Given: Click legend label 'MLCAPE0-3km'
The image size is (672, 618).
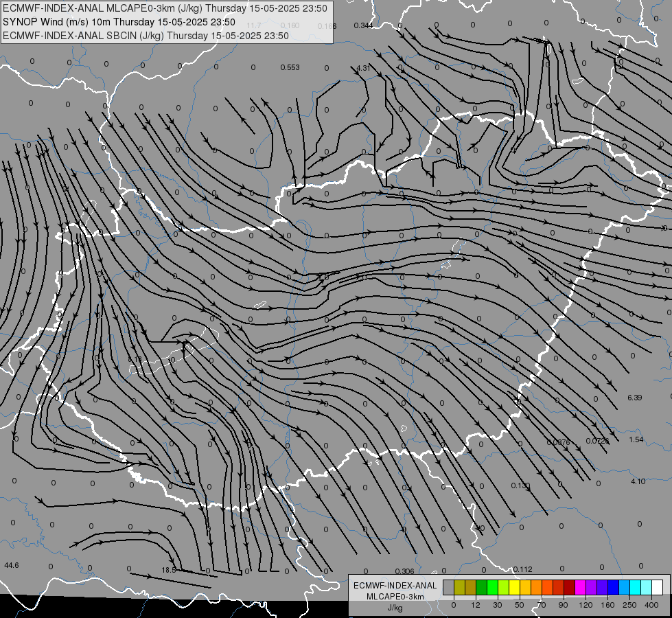Looking at the screenshot, I should [x=395, y=597].
